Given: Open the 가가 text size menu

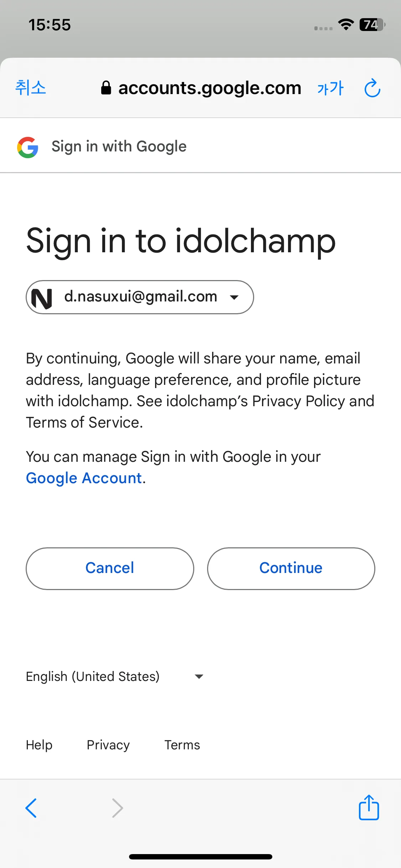Looking at the screenshot, I should click(x=330, y=88).
